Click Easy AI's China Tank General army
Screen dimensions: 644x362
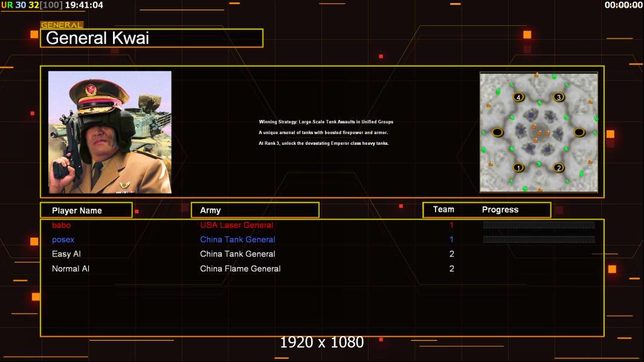pos(237,254)
